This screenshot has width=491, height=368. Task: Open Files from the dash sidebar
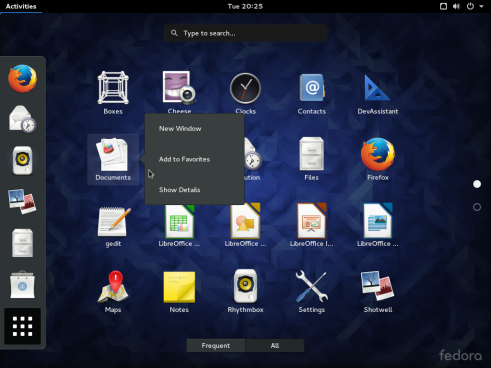point(22,243)
